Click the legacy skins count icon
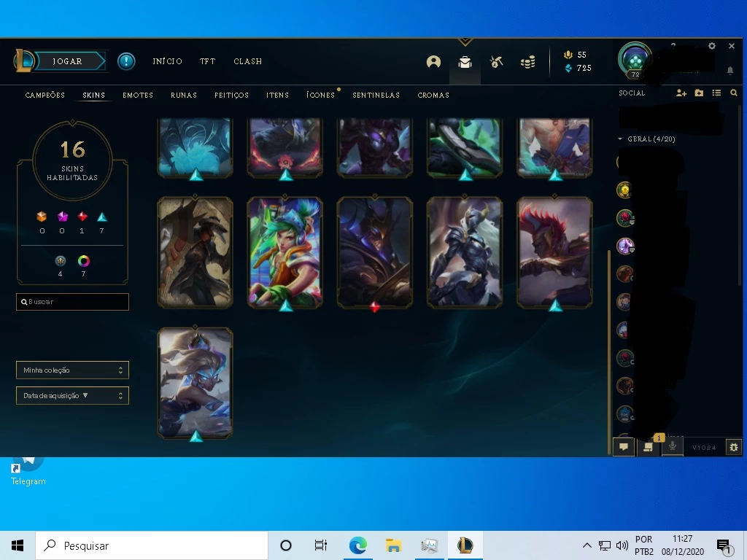 (60, 261)
